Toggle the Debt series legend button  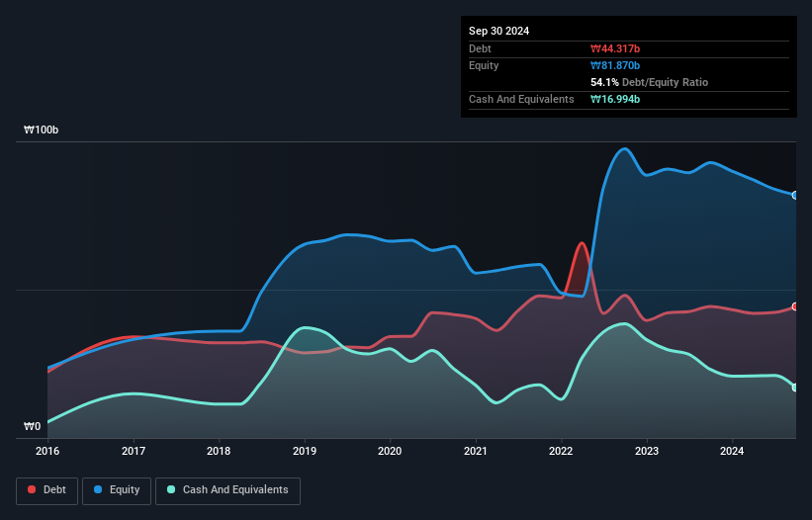tap(47, 490)
